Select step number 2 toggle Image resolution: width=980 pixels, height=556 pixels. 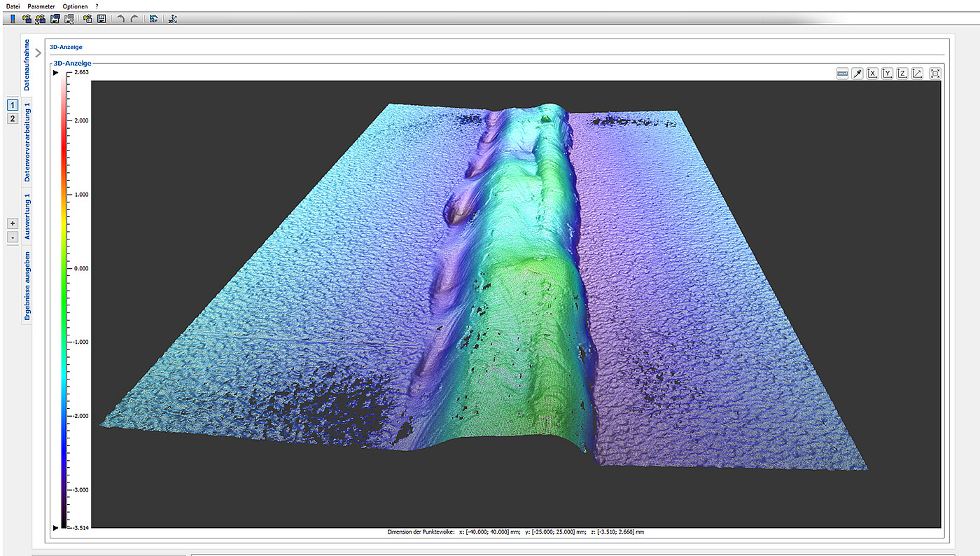(13, 119)
